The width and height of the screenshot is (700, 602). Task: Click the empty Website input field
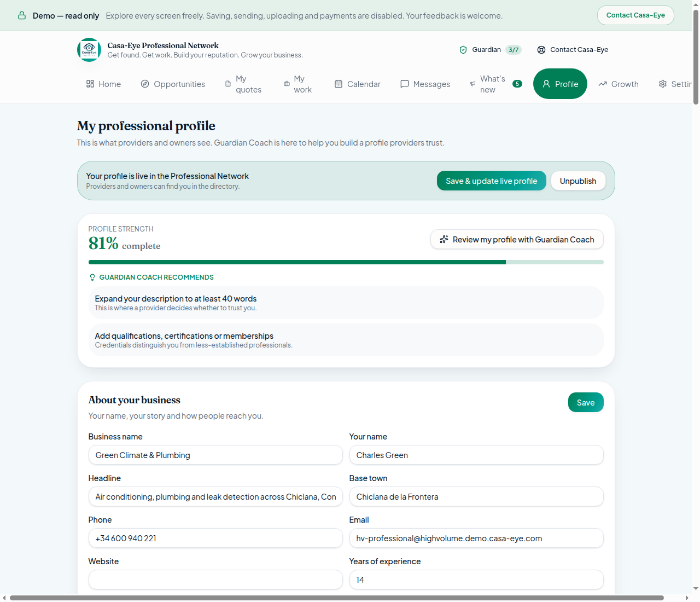215,580
